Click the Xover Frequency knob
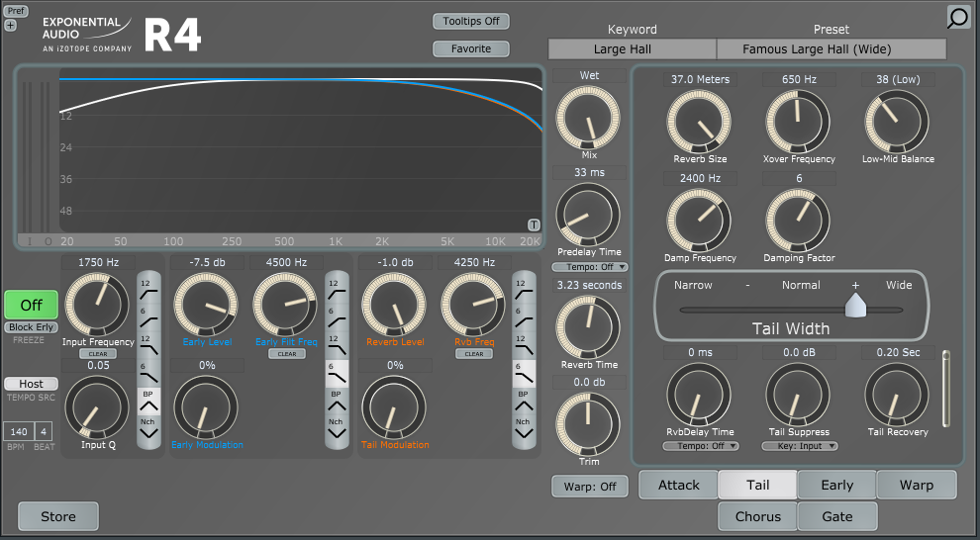Viewport: 980px width, 540px height. [x=798, y=122]
